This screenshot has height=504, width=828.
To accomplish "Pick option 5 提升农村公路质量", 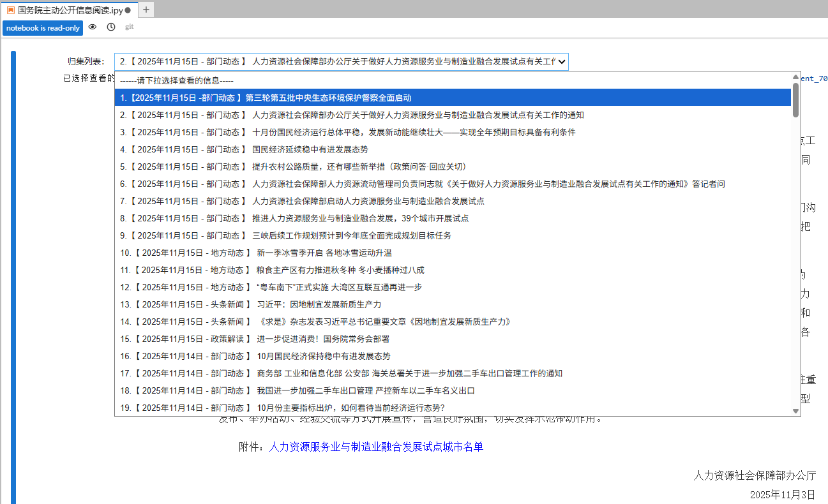I will pos(453,167).
